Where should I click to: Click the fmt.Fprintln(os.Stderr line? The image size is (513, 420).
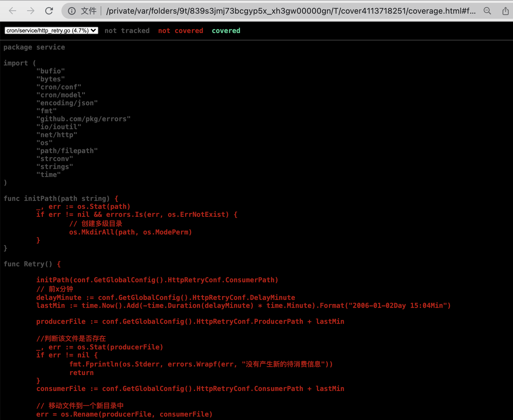pyautogui.click(x=201, y=364)
